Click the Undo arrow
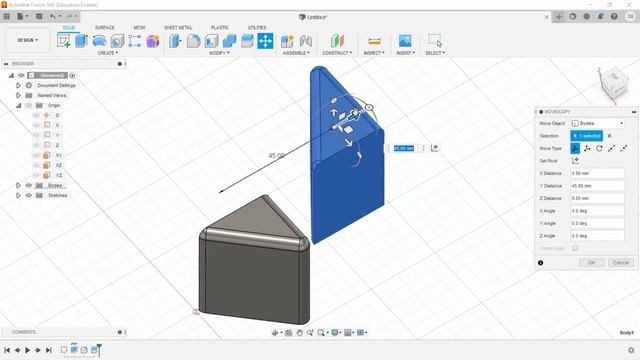 pos(53,16)
